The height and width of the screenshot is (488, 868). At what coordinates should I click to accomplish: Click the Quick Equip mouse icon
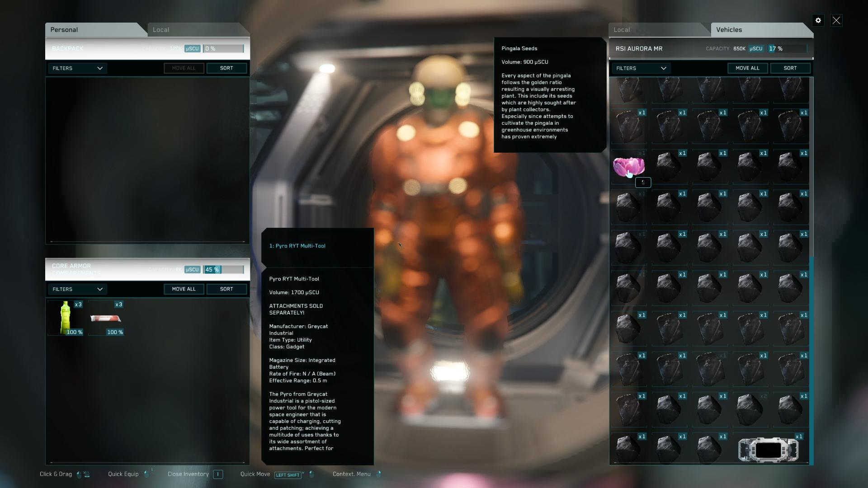pyautogui.click(x=146, y=474)
